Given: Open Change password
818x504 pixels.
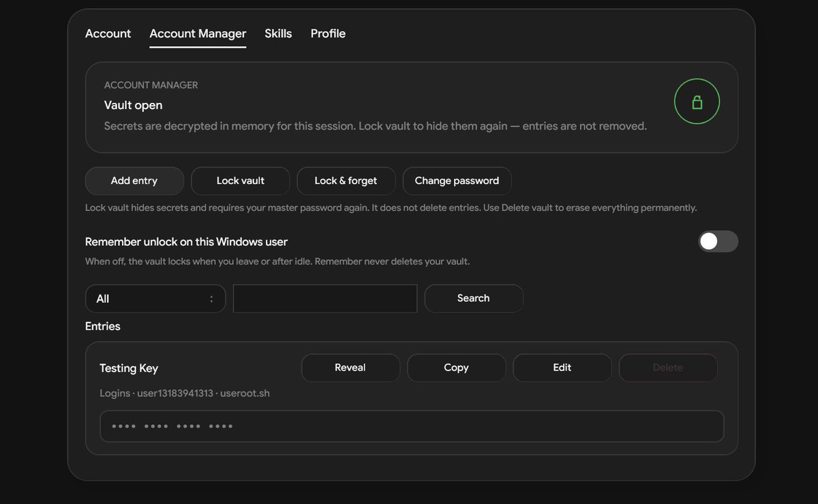Looking at the screenshot, I should tap(457, 180).
